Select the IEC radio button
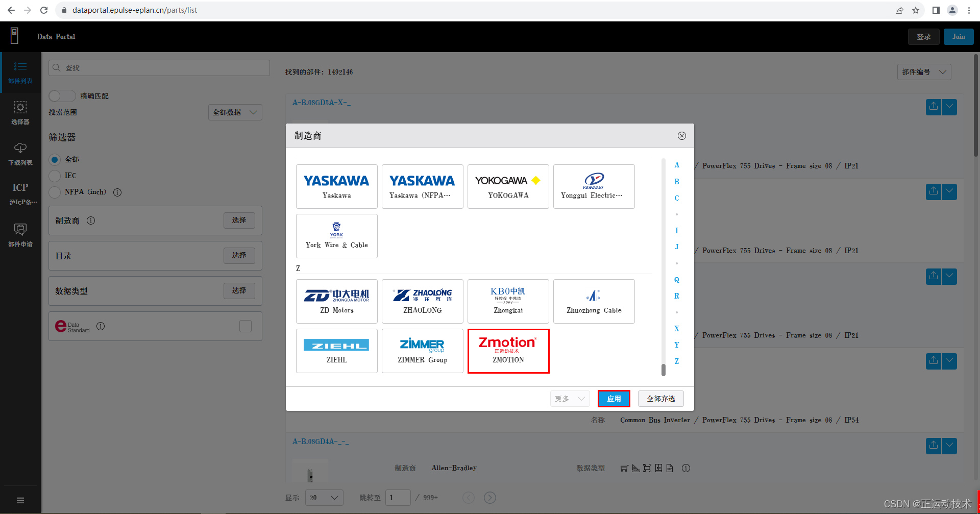The width and height of the screenshot is (980, 514). click(55, 176)
